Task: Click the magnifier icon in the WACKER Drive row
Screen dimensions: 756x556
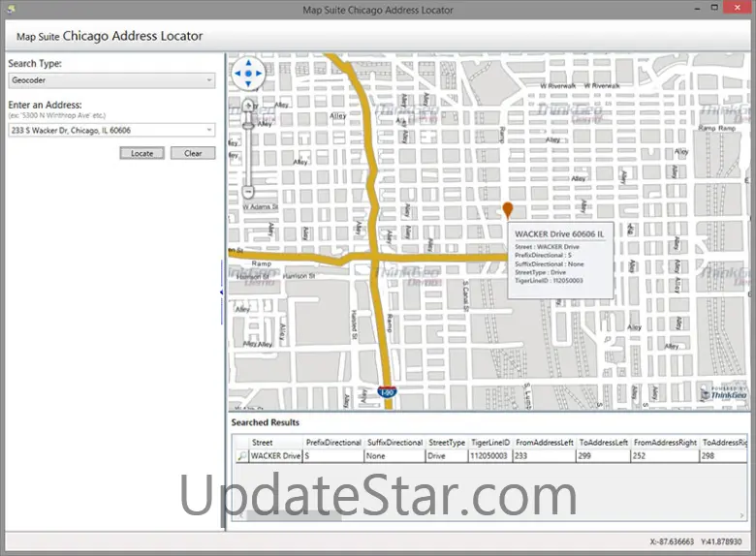Action: (242, 456)
